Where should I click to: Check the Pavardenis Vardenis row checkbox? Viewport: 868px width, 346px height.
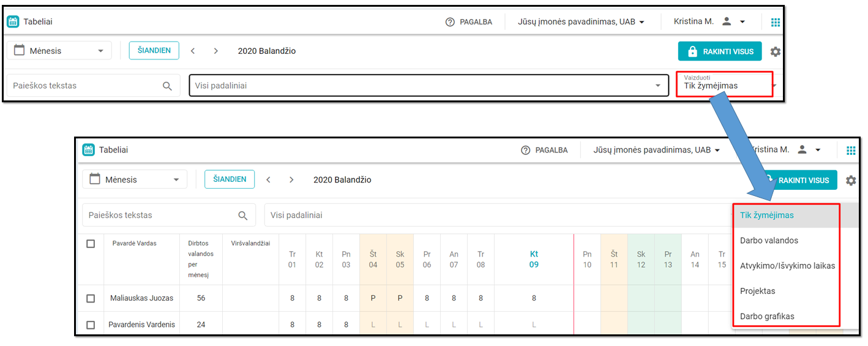91,325
